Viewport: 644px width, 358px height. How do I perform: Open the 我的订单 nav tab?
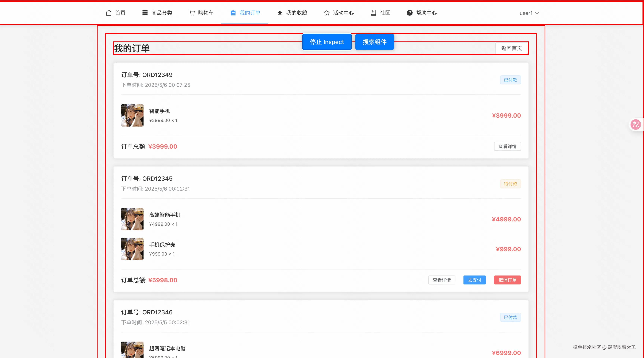(x=249, y=13)
